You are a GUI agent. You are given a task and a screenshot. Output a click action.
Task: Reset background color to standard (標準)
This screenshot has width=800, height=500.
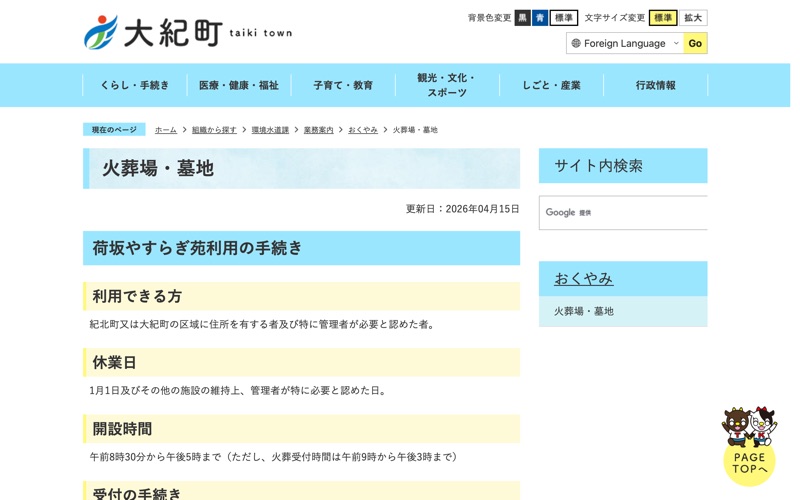[x=564, y=18]
